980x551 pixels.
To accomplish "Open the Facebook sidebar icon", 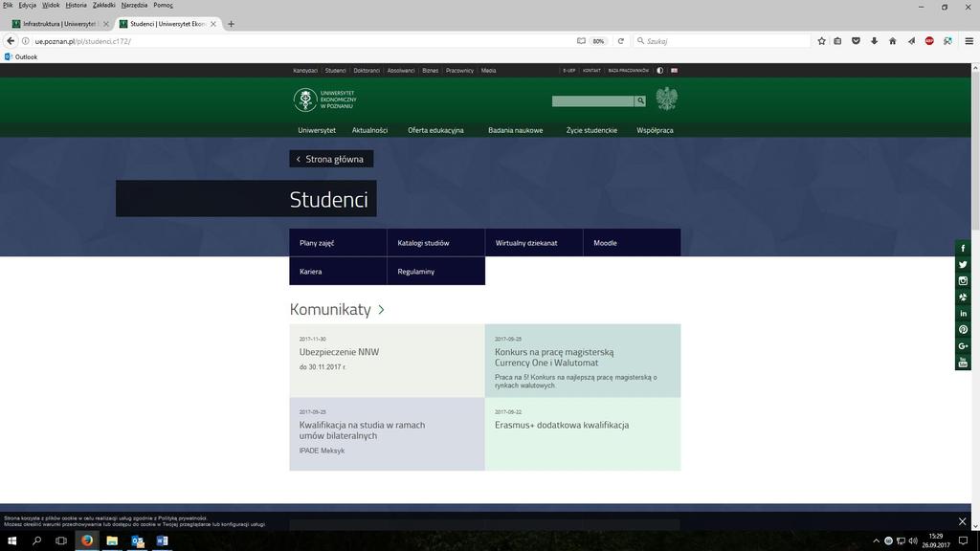I will [963, 248].
